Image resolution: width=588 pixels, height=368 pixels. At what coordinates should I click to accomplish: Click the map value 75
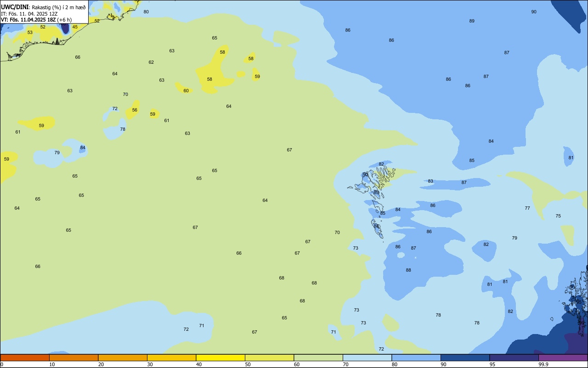pyautogui.click(x=558, y=216)
